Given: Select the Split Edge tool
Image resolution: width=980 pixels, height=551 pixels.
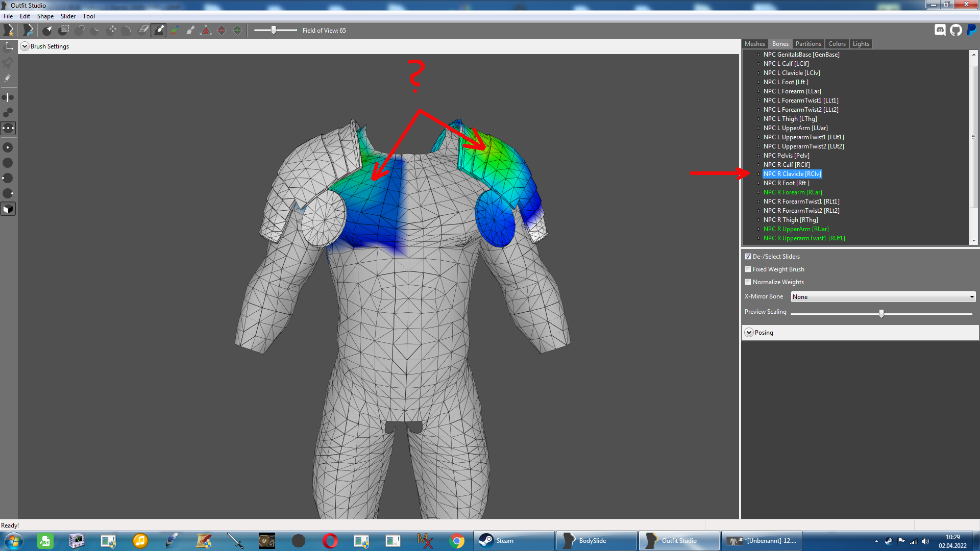Looking at the screenshot, I should point(237,30).
